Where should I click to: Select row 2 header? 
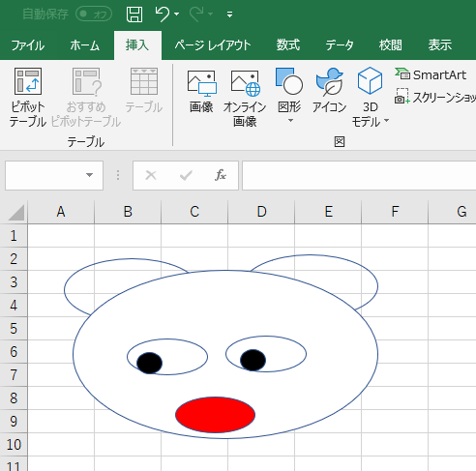coord(14,259)
